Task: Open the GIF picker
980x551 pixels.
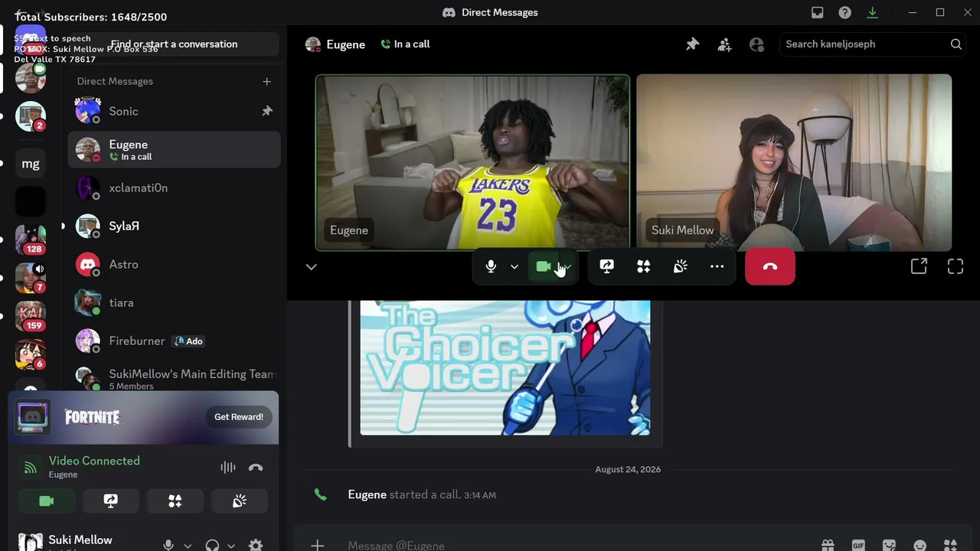Action: tap(858, 545)
